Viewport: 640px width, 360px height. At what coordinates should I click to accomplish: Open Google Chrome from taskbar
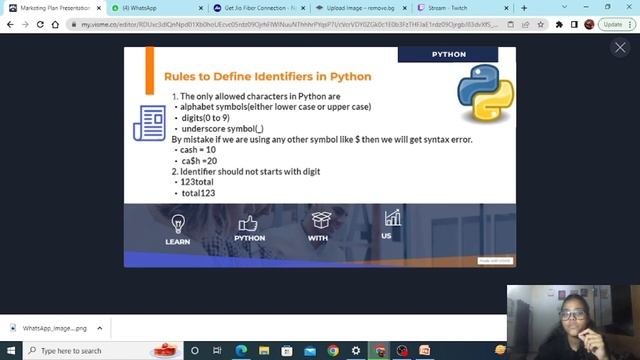pyautogui.click(x=333, y=351)
